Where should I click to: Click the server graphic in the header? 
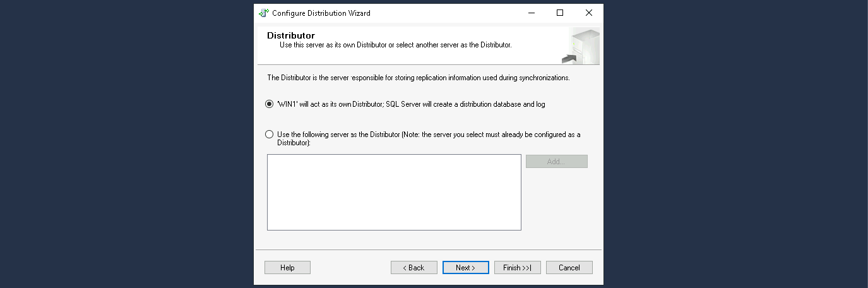point(580,47)
